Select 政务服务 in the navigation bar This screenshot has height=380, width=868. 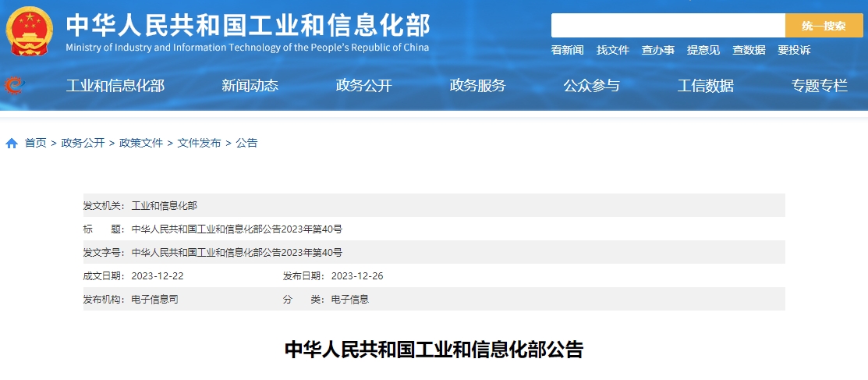[x=477, y=86]
